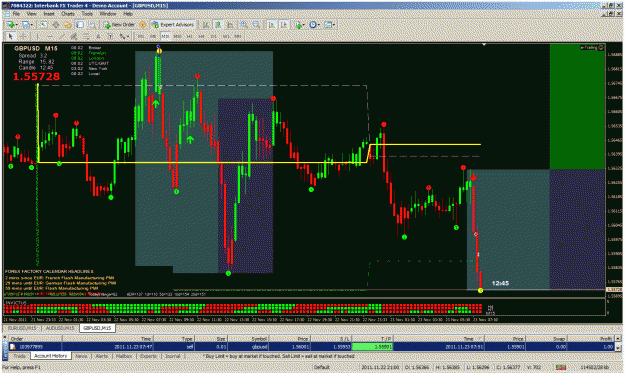625x373 pixels.
Task: Toggle Expert Advisors on or off
Action: click(x=173, y=25)
